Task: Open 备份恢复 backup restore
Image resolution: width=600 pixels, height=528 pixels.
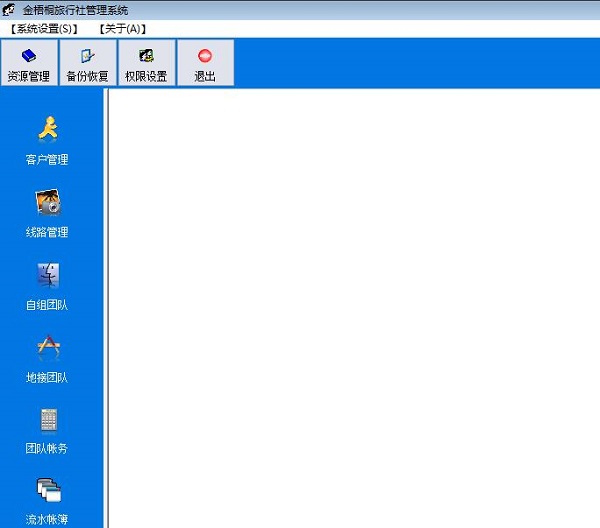Action: (88, 62)
